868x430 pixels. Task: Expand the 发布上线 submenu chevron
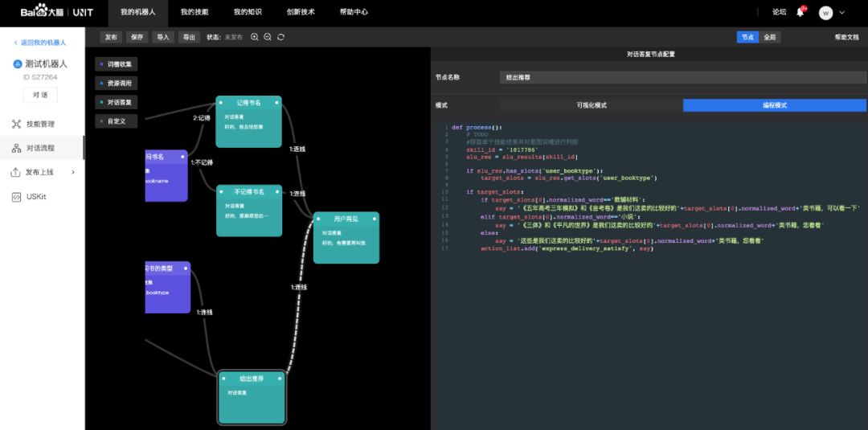click(x=73, y=172)
